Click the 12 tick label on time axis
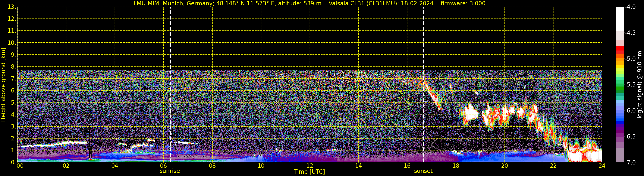Viewport: 644px width, 176px height. point(310,166)
